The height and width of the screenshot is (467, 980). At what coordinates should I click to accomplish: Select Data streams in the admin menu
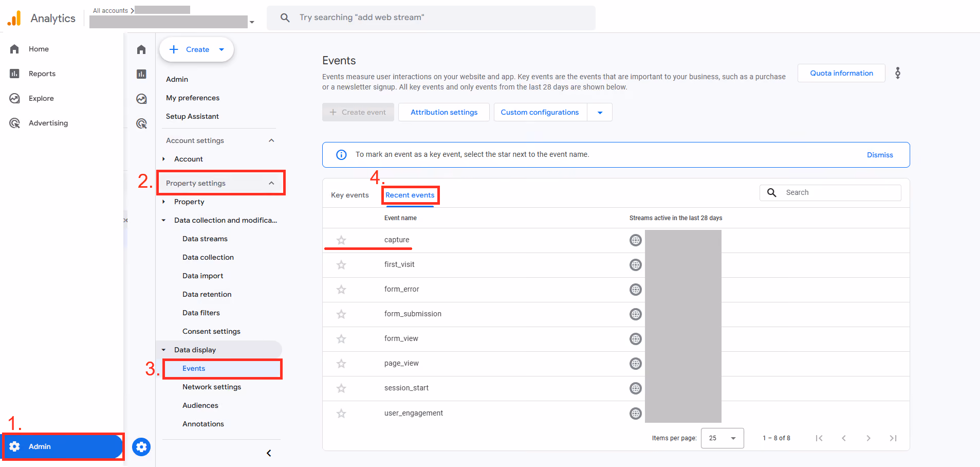[x=205, y=239]
